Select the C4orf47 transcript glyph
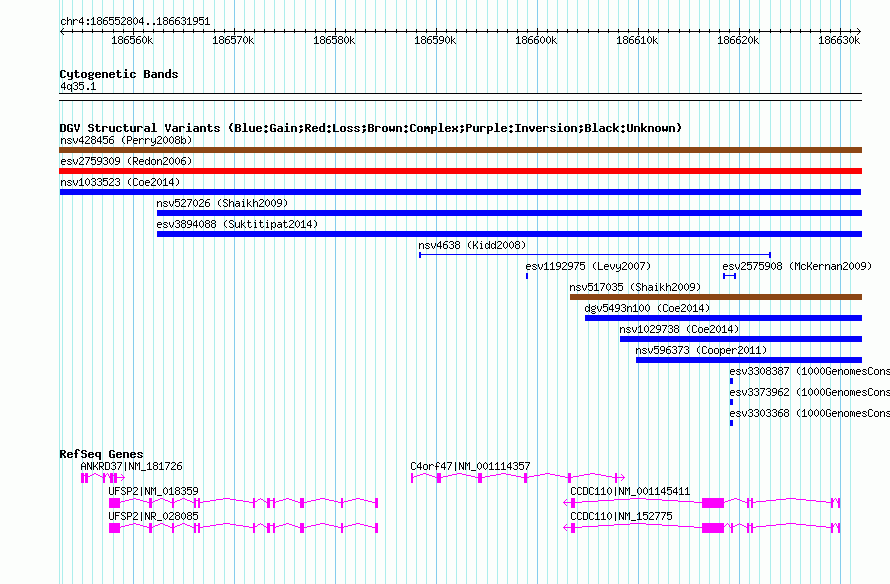The image size is (890, 584). click(518, 478)
